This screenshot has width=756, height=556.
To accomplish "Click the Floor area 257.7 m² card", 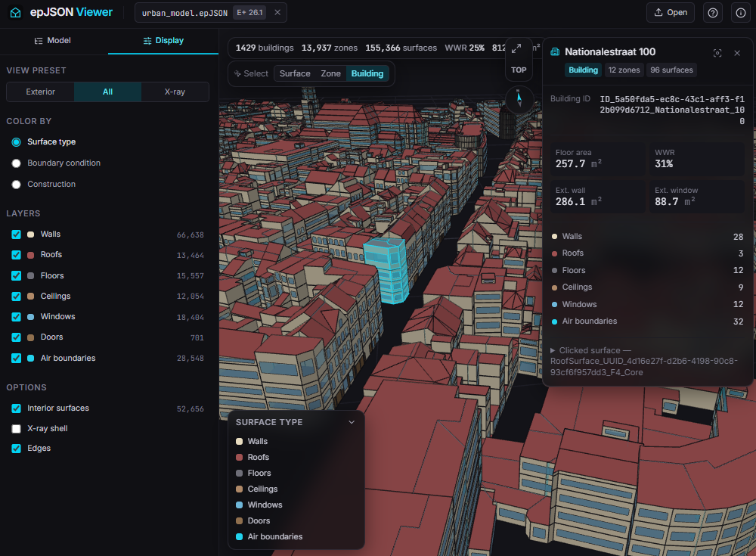I will [597, 159].
